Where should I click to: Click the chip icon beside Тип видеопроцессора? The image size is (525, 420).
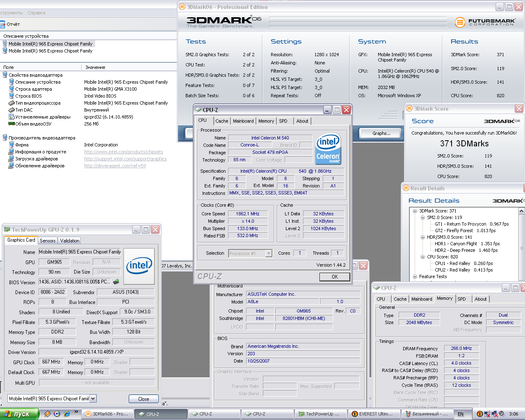(x=11, y=103)
